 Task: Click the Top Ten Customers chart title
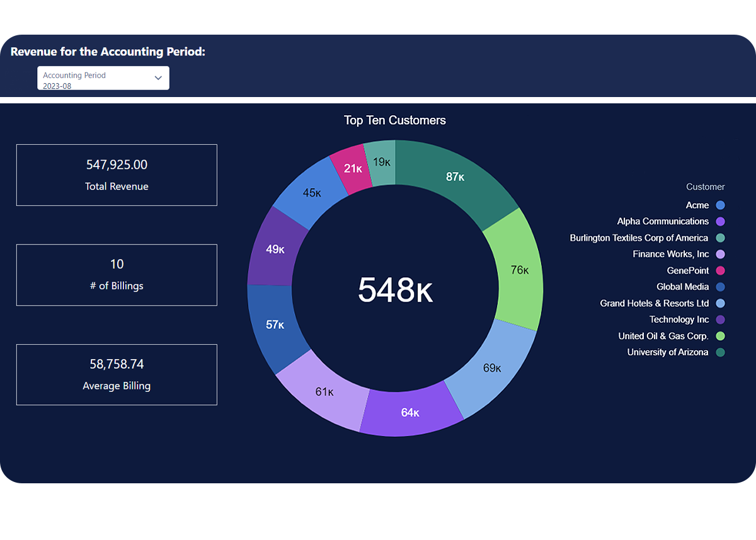point(394,120)
